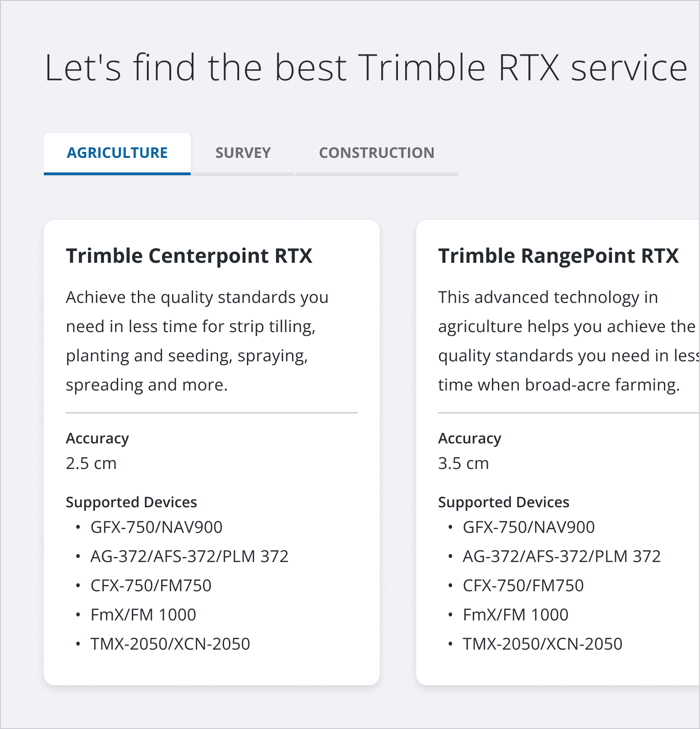Image resolution: width=700 pixels, height=729 pixels.
Task: Click the 3.5 cm accuracy value
Action: tap(464, 463)
